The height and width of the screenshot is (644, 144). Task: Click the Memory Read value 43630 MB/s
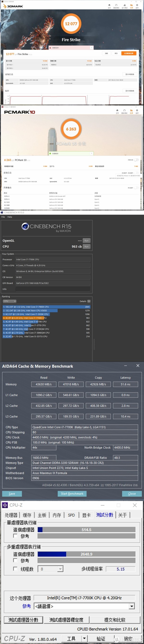tap(44, 384)
